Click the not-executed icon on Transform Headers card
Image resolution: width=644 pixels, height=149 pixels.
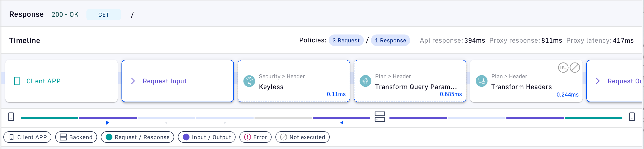coord(575,68)
